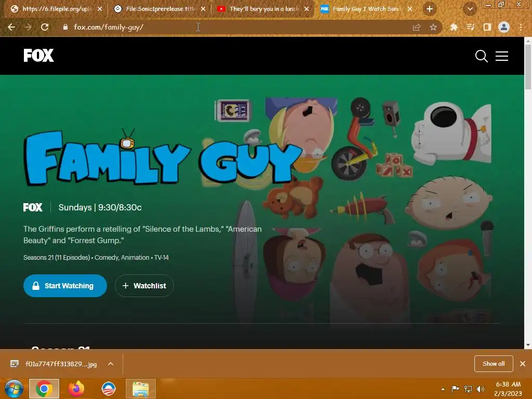Click the browser forward arrow
This screenshot has height=399, width=532.
28,27
